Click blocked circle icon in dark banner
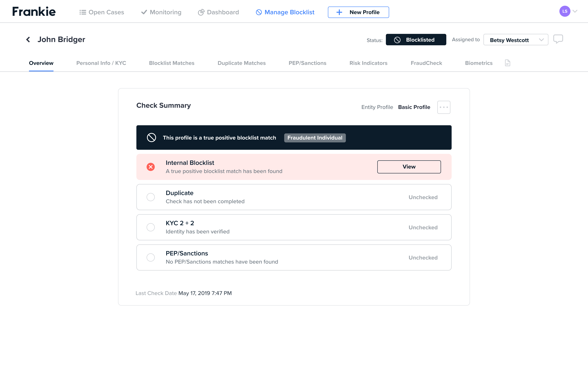 (151, 138)
